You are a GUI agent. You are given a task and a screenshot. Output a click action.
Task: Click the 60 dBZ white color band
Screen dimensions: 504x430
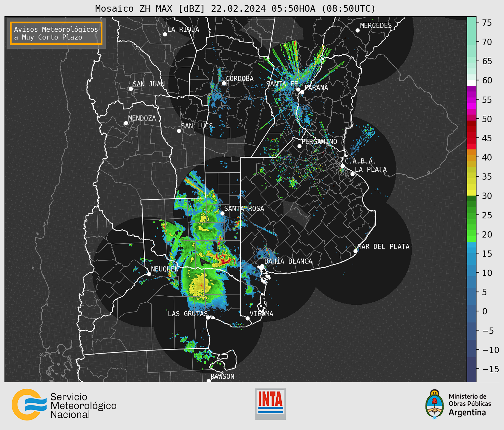(471, 83)
